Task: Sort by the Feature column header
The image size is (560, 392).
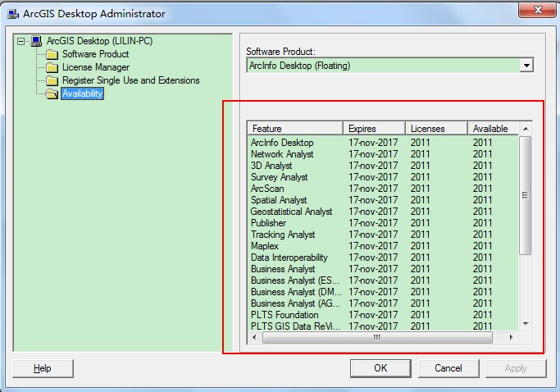Action: [295, 129]
